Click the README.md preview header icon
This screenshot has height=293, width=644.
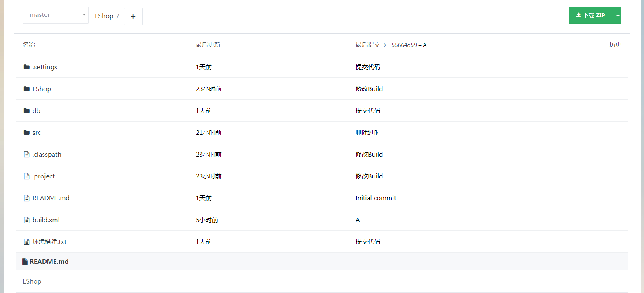[x=25, y=261]
